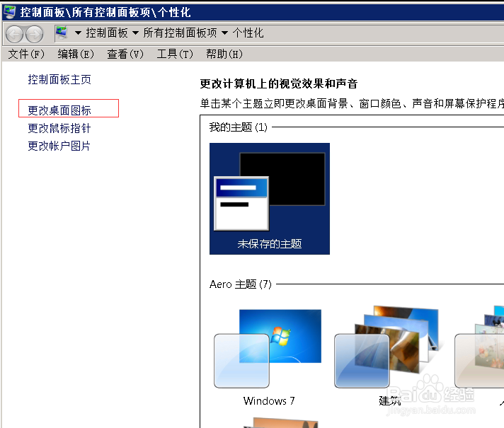504x428 pixels.
Task: Expand dropdown arrow after 所有控制面板项 breadcrumb
Action: click(x=224, y=33)
